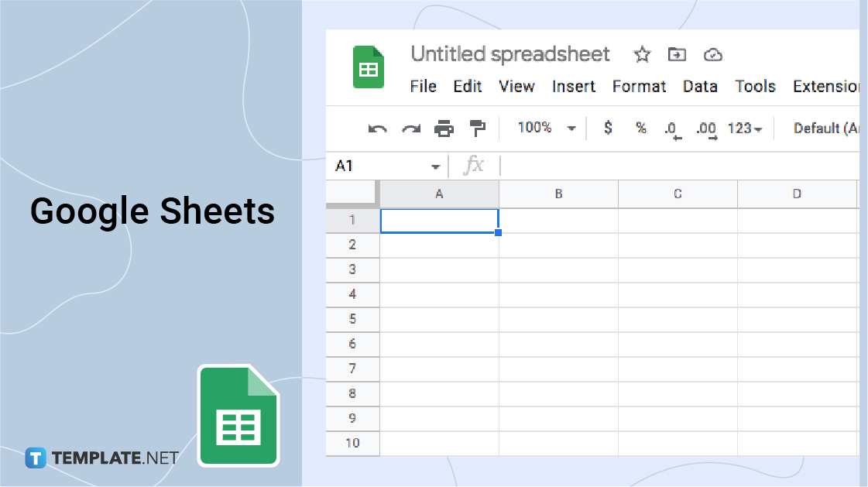Open the View menu
This screenshot has height=487, width=868.
tap(516, 87)
